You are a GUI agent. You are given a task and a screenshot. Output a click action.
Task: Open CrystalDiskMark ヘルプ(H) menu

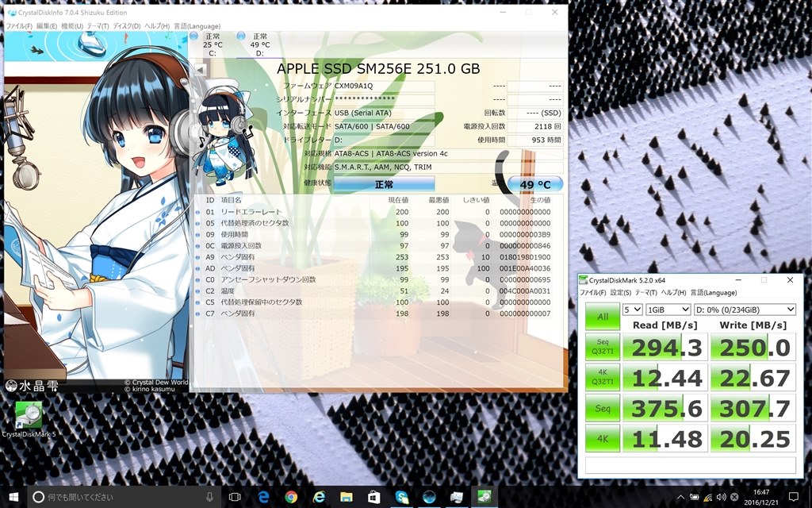pos(673,292)
